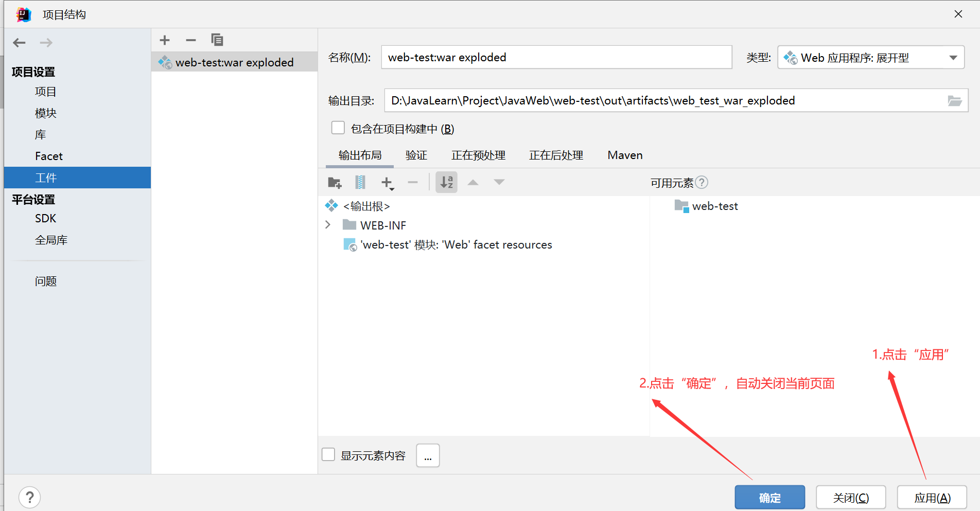The image size is (980, 511).
Task: Copy the selected artifact
Action: click(x=217, y=40)
